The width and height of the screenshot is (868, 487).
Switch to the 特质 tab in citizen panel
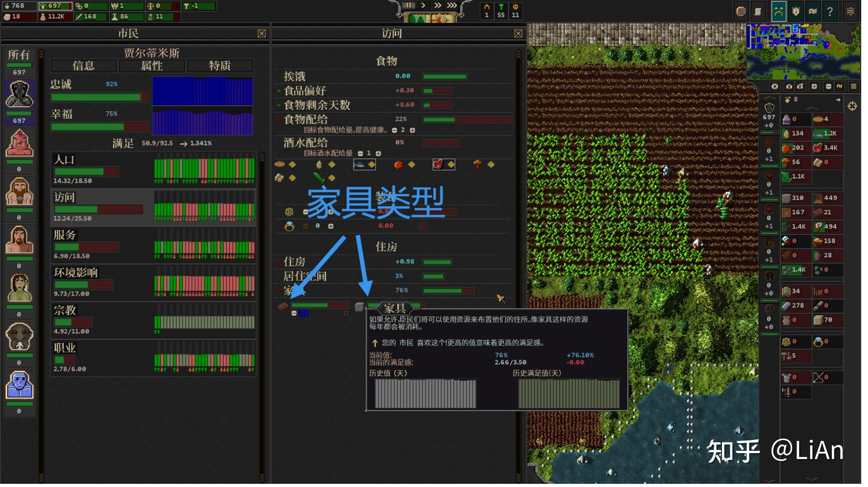pos(220,66)
